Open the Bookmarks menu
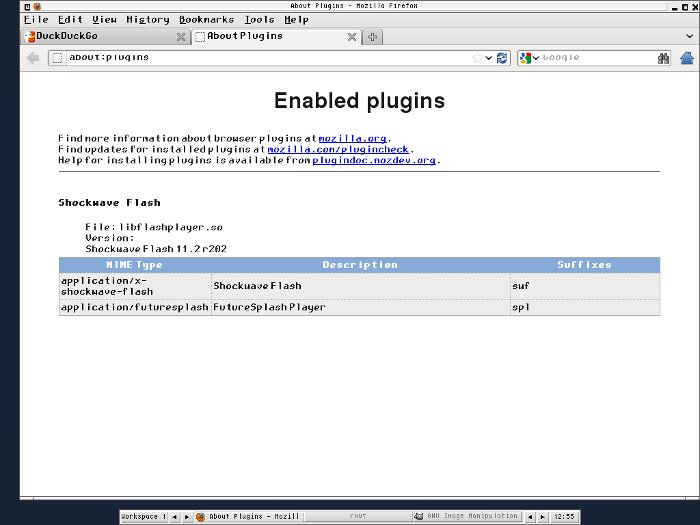Screen dimensions: 700x525 [x=206, y=20]
